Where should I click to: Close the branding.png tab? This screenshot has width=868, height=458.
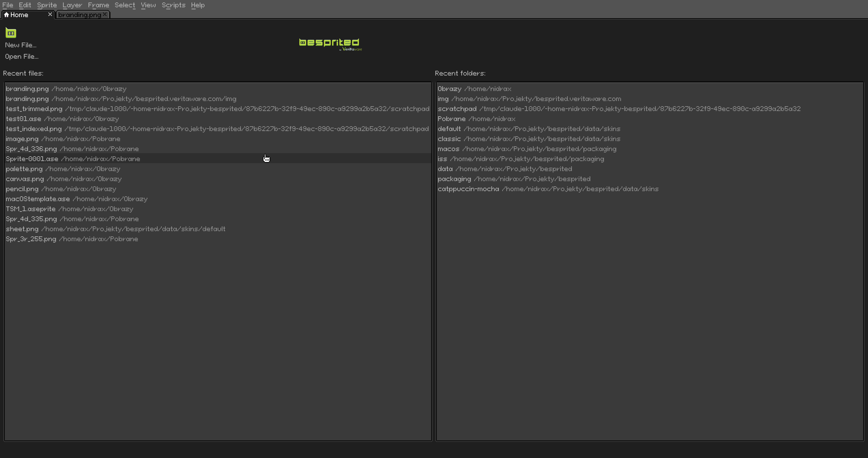click(x=105, y=14)
